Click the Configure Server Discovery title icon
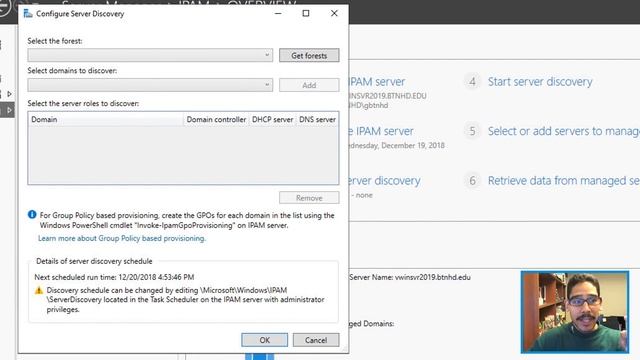This screenshot has width=640, height=360. click(28, 13)
